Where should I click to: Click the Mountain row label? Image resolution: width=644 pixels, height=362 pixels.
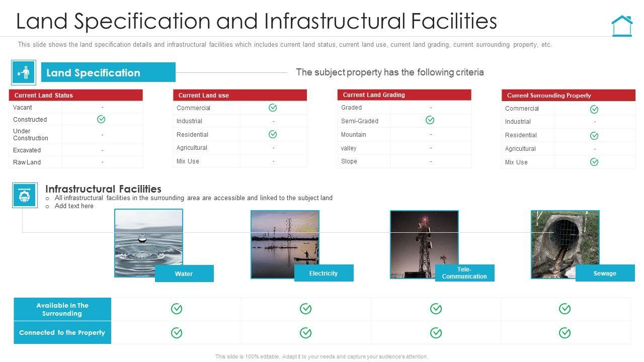(x=354, y=134)
